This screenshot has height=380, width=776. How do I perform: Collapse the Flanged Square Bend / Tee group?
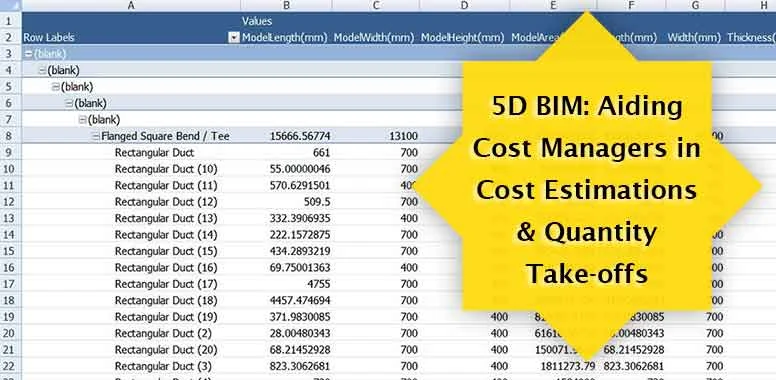[x=96, y=136]
